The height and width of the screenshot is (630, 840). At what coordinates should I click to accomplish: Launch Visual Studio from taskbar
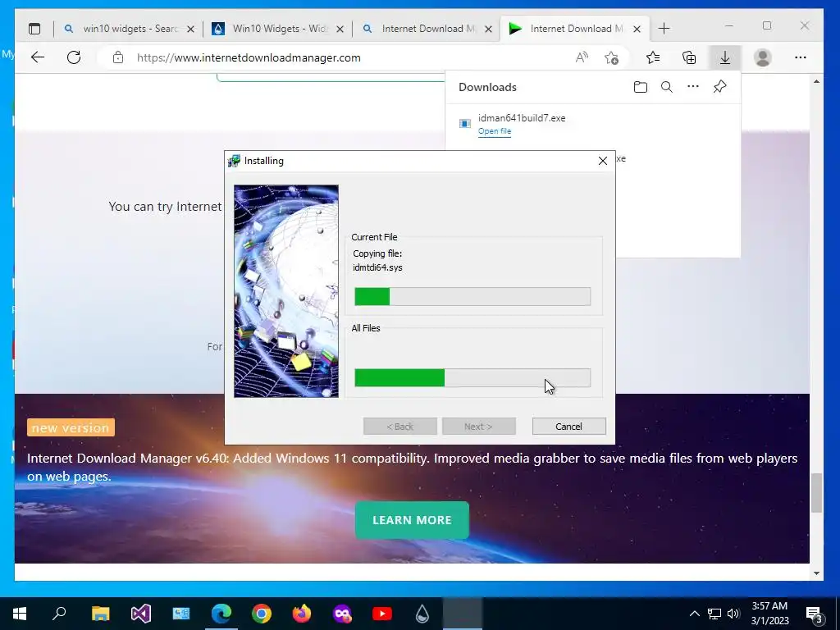(141, 614)
